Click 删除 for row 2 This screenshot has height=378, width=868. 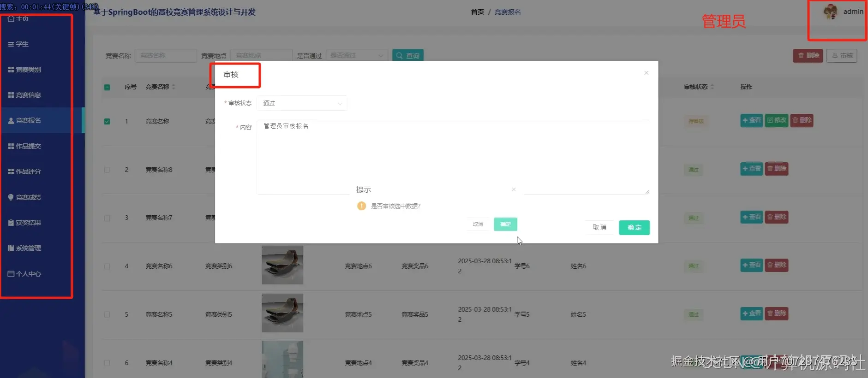777,169
